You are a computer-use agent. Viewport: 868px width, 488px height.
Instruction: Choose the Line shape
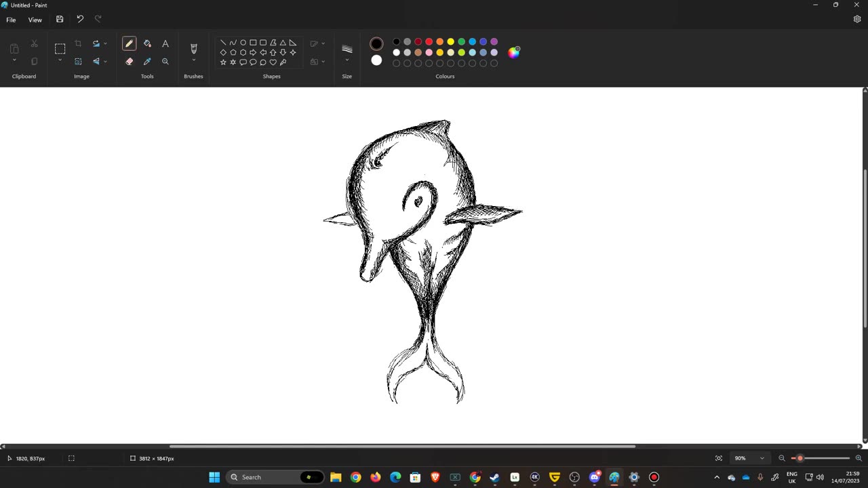[x=223, y=43]
